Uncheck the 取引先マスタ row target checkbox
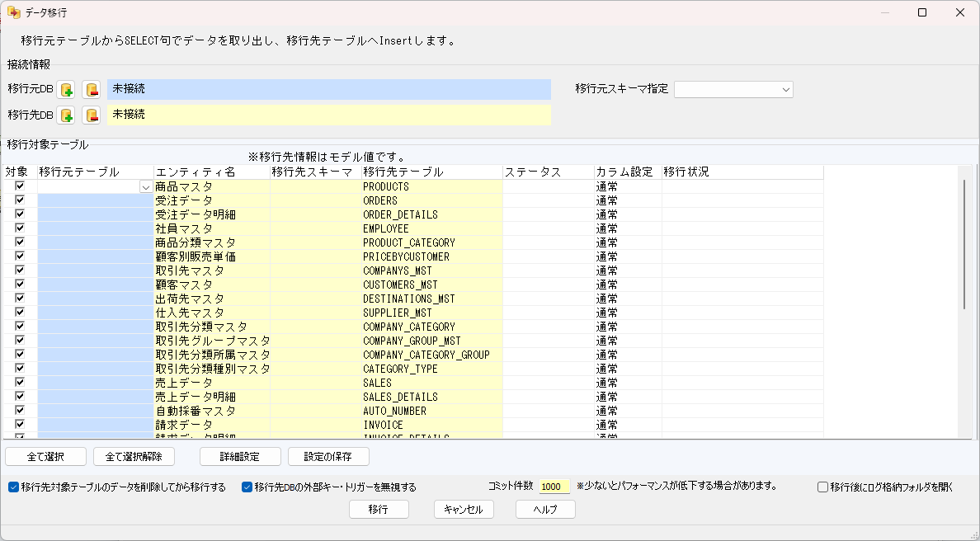This screenshot has width=980, height=541. pyautogui.click(x=20, y=270)
